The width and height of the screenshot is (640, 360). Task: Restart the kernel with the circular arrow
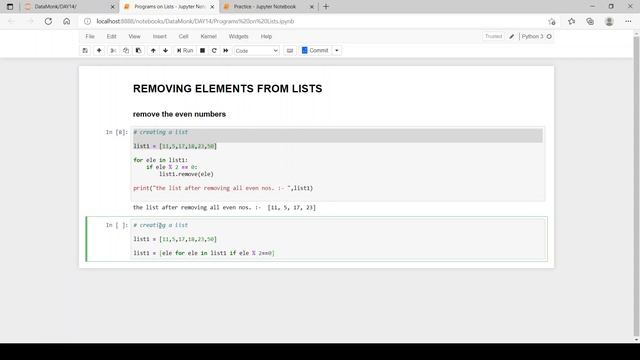(214, 51)
